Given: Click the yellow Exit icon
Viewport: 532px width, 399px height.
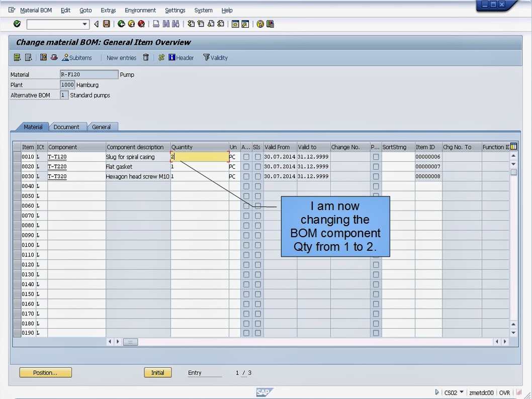Looking at the screenshot, I should click(x=131, y=24).
